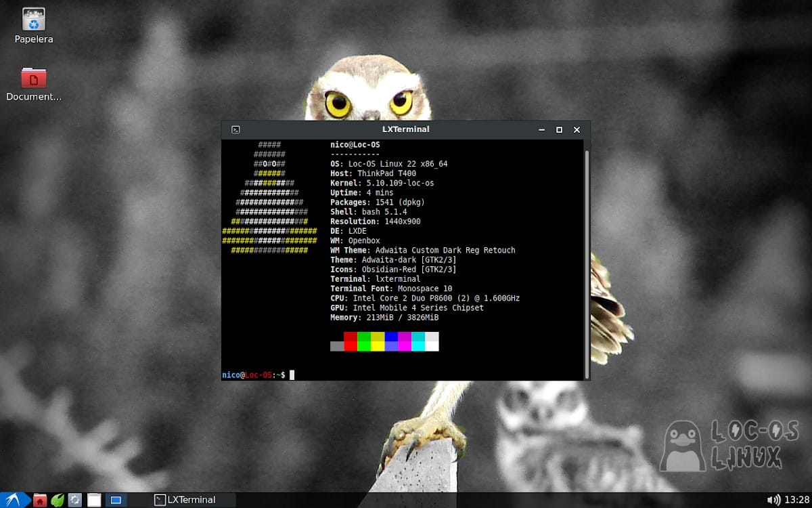Viewport: 812px width, 508px height.
Task: Open the LXDE start menu bird icon
Action: (14, 500)
